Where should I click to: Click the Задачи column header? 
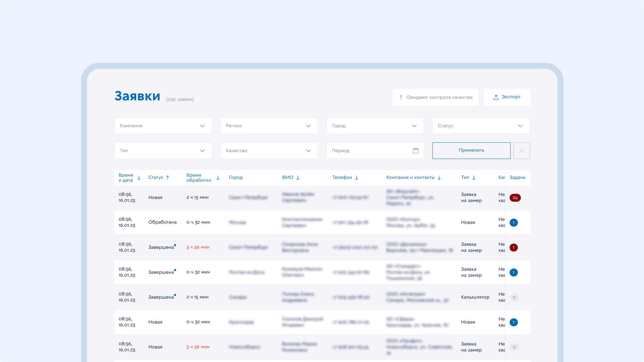(517, 177)
